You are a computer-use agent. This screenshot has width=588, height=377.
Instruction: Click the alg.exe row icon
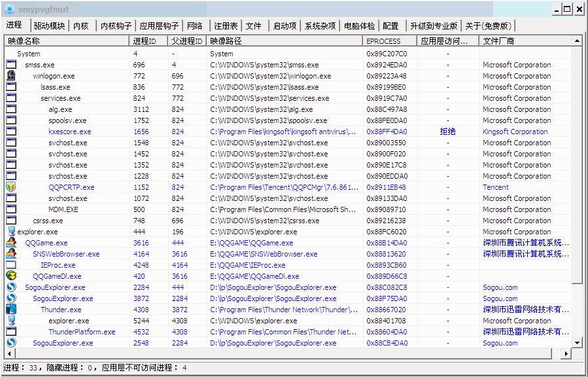coord(11,109)
